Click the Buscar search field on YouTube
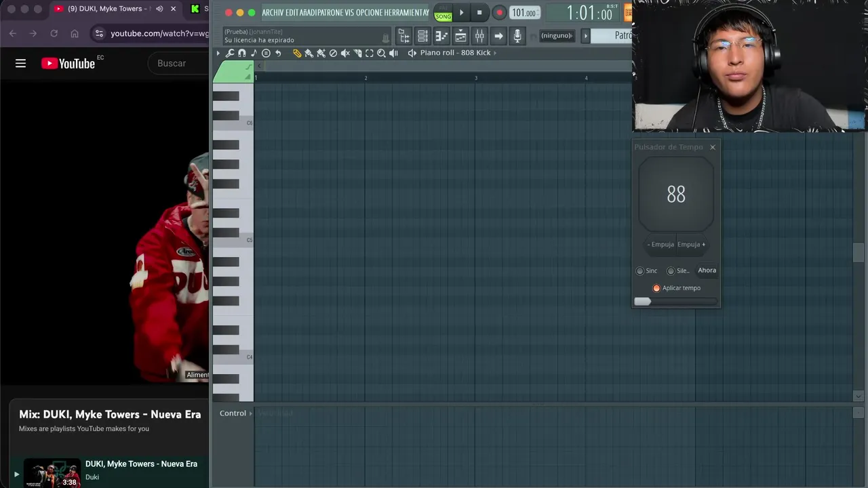The image size is (868, 488). point(178,63)
